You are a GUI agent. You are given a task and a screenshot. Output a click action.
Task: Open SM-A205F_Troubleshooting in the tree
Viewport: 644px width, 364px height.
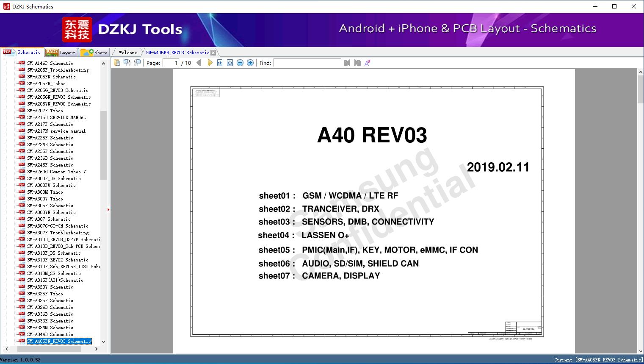[x=58, y=70]
